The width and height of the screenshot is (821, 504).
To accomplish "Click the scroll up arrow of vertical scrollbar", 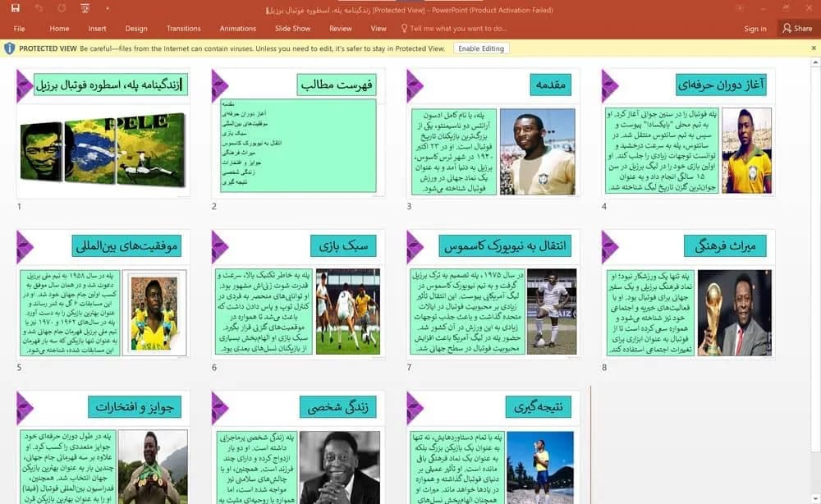I will (815, 63).
